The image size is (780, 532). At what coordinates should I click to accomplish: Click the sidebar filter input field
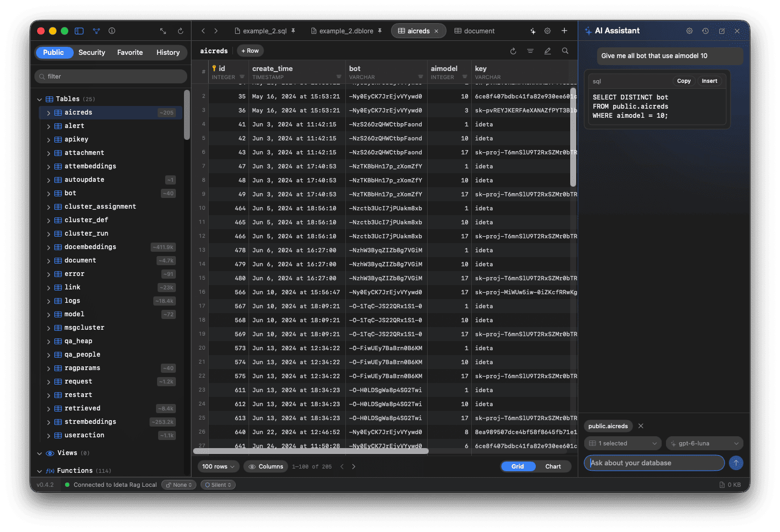coord(111,76)
